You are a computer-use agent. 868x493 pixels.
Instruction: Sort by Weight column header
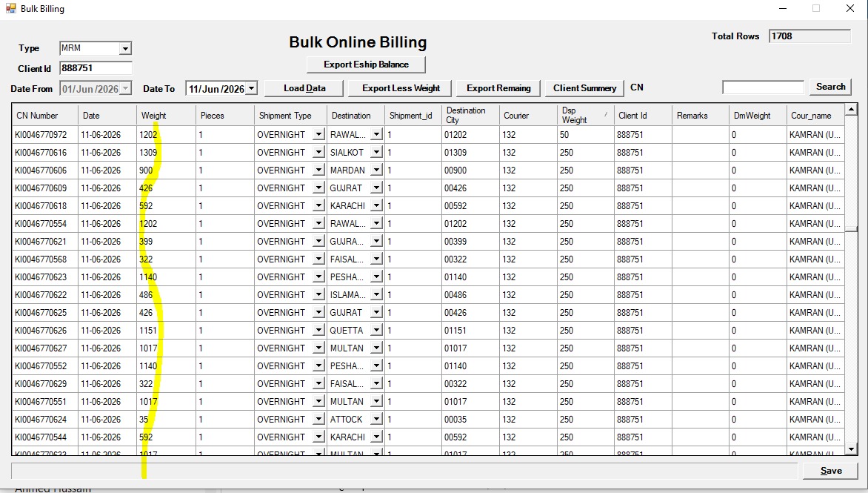[166, 115]
